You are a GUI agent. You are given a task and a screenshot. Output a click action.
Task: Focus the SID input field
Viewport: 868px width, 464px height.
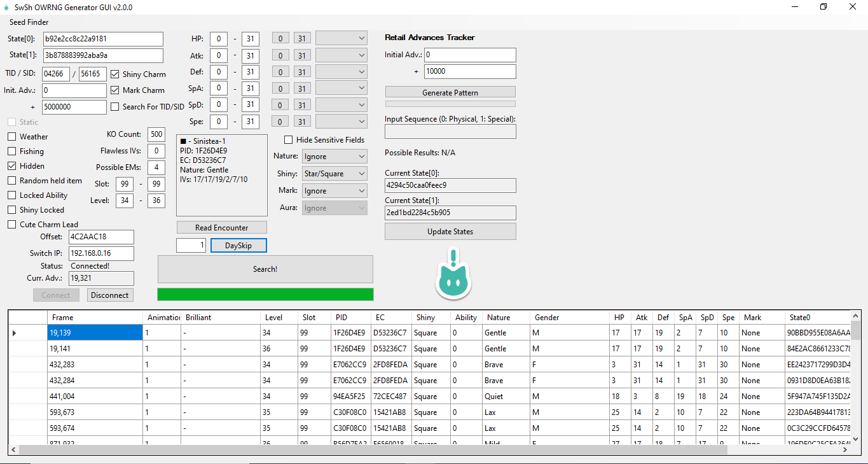93,74
